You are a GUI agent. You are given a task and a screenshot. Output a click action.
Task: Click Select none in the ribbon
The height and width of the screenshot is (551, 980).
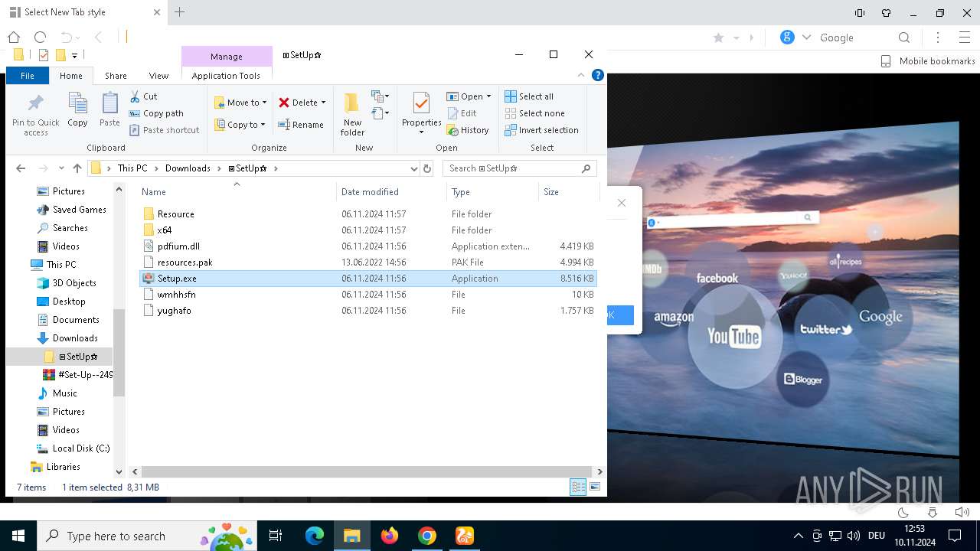tap(534, 113)
